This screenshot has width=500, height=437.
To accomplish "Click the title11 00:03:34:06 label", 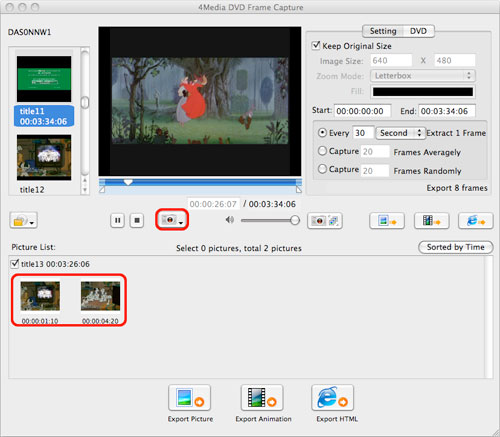I will point(44,116).
